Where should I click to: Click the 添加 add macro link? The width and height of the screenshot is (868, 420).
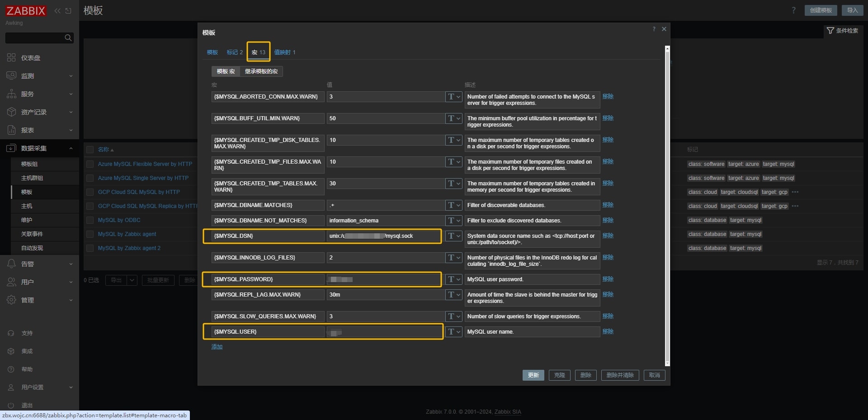tap(217, 347)
